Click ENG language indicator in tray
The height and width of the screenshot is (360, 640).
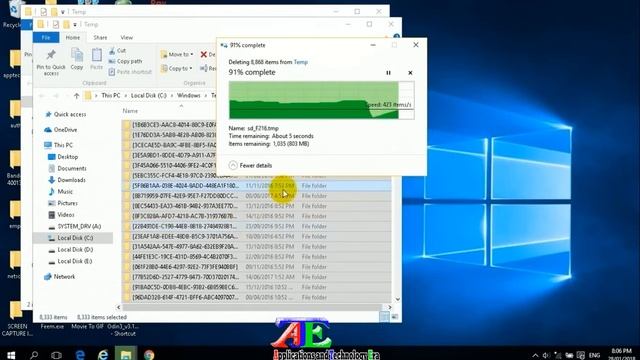(x=594, y=356)
